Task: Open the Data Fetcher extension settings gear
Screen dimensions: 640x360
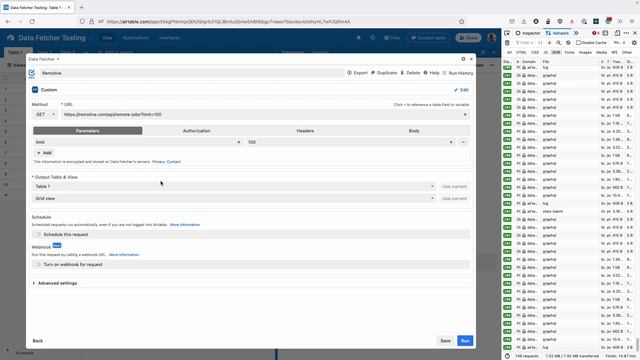Action: [463, 59]
